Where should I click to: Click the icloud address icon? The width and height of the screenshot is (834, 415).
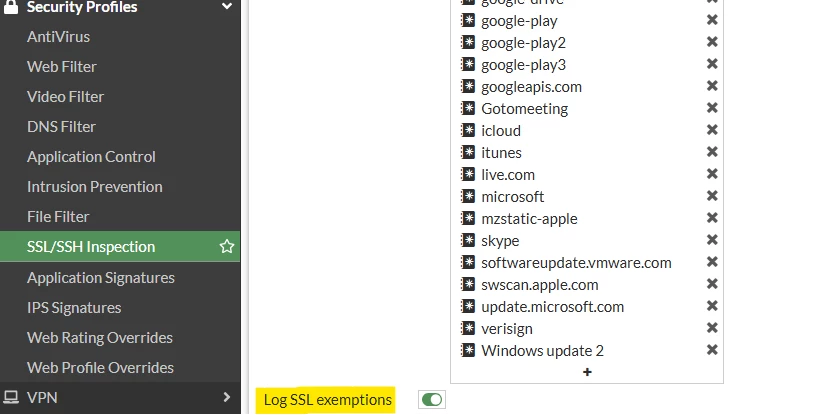pos(468,130)
